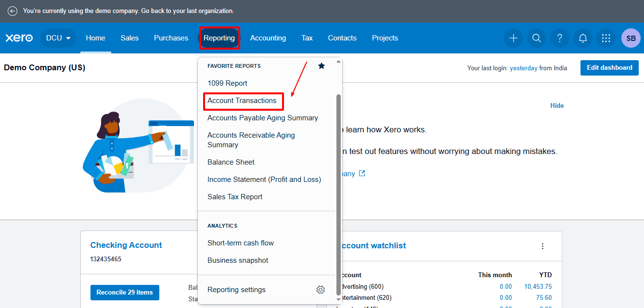
Task: Hide the demo company welcome banner
Action: [557, 105]
